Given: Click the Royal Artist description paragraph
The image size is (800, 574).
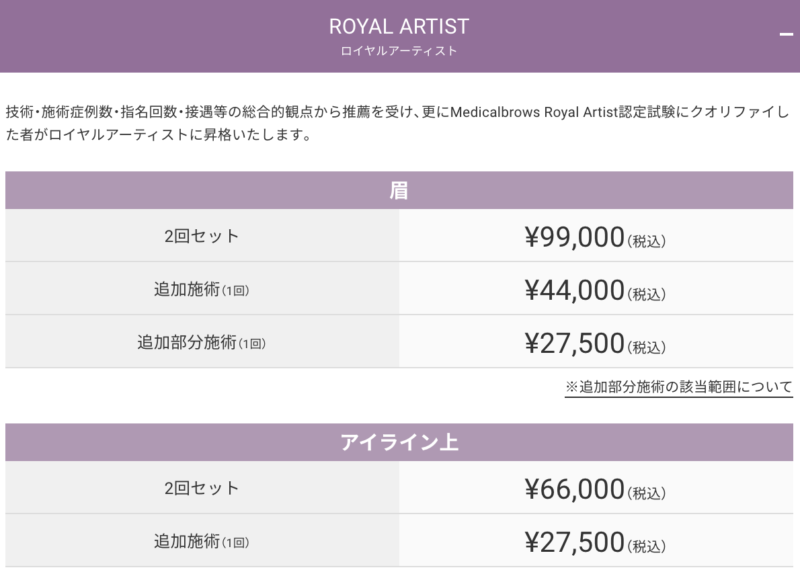Looking at the screenshot, I should pyautogui.click(x=398, y=123).
